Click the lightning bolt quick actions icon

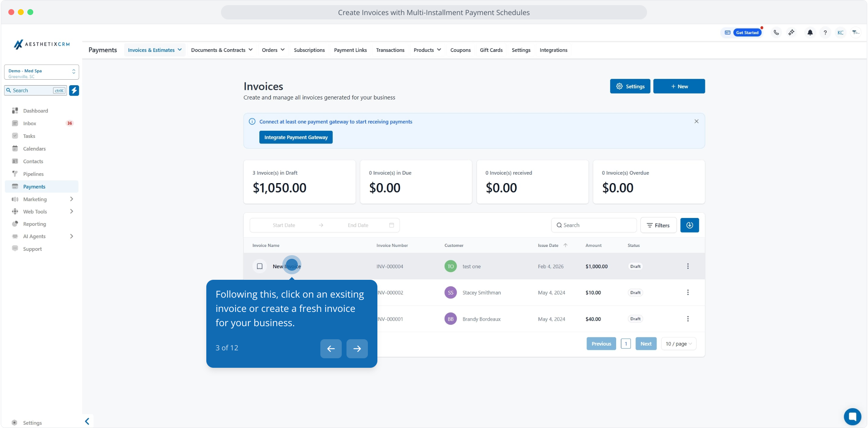[x=74, y=90]
